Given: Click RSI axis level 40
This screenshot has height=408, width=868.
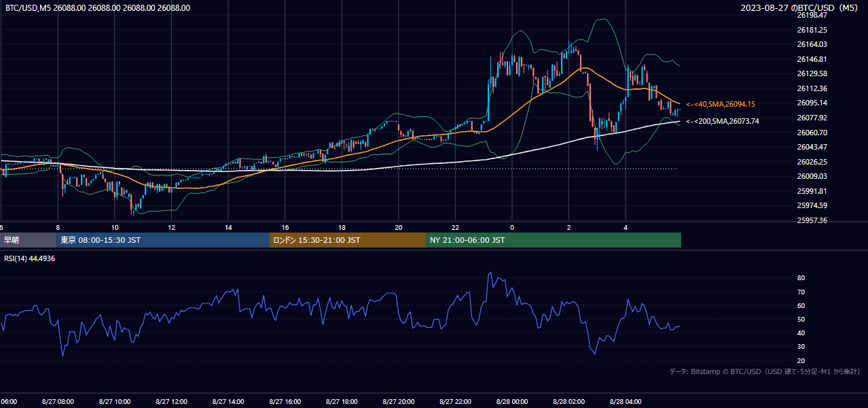Looking at the screenshot, I should click(x=801, y=333).
